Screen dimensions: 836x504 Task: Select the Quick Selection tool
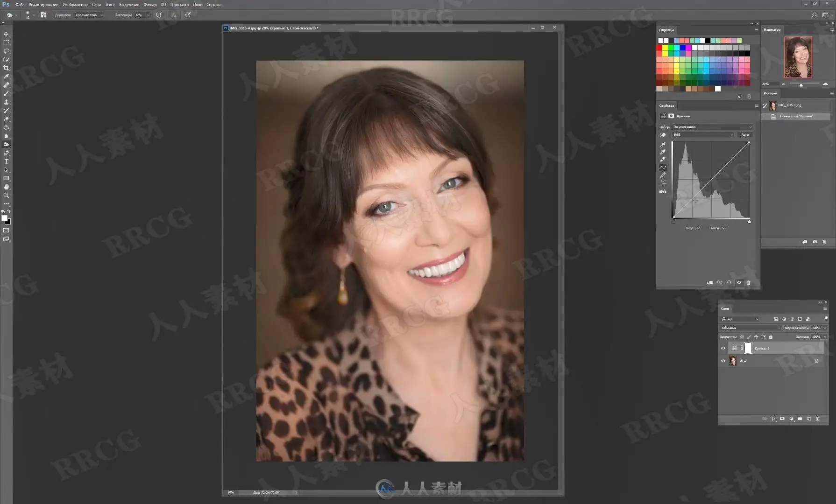tap(6, 59)
